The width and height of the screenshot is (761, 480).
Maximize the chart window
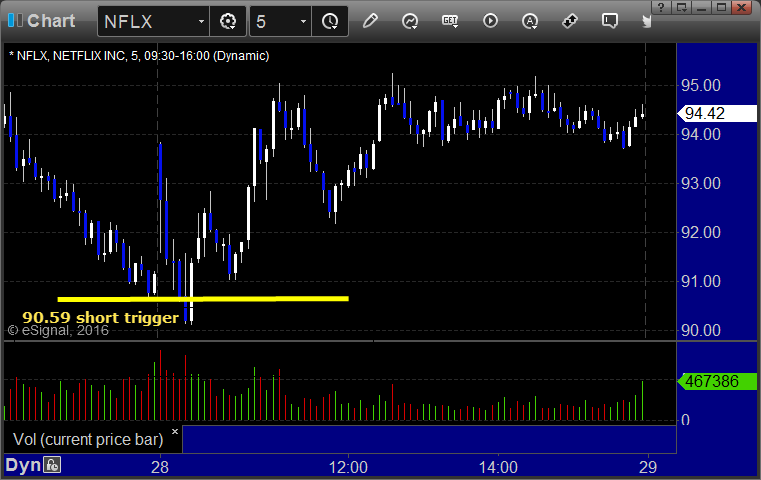pos(722,7)
